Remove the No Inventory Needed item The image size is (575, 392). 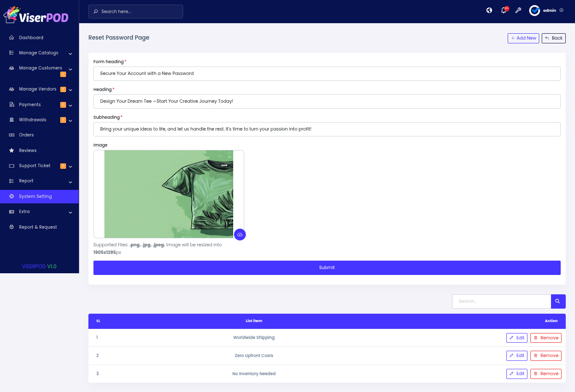(546, 374)
